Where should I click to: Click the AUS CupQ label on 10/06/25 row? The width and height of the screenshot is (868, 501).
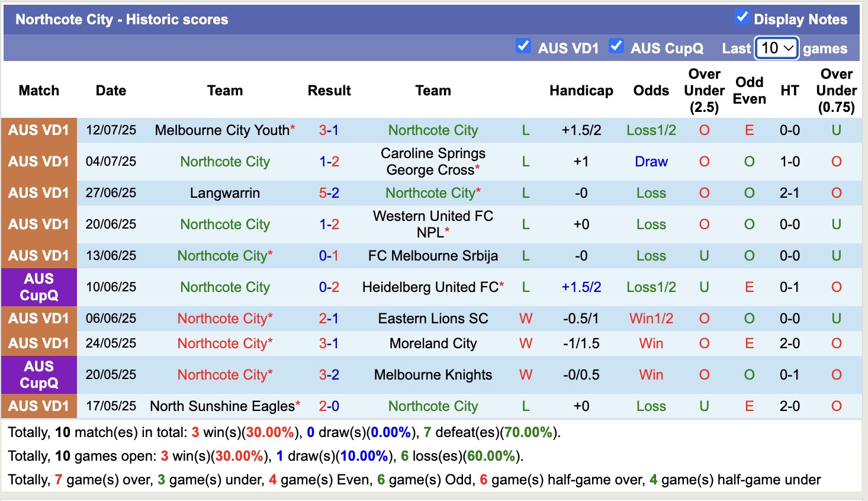coord(38,287)
